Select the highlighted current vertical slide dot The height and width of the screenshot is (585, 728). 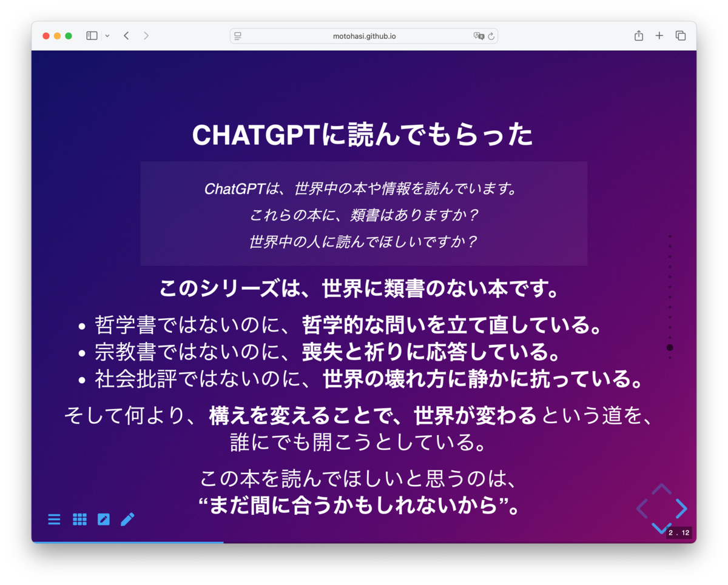pos(670,347)
